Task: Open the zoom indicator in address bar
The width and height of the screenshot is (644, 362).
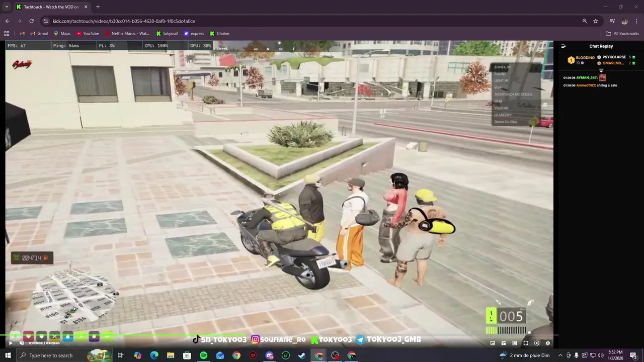Action: click(585, 21)
